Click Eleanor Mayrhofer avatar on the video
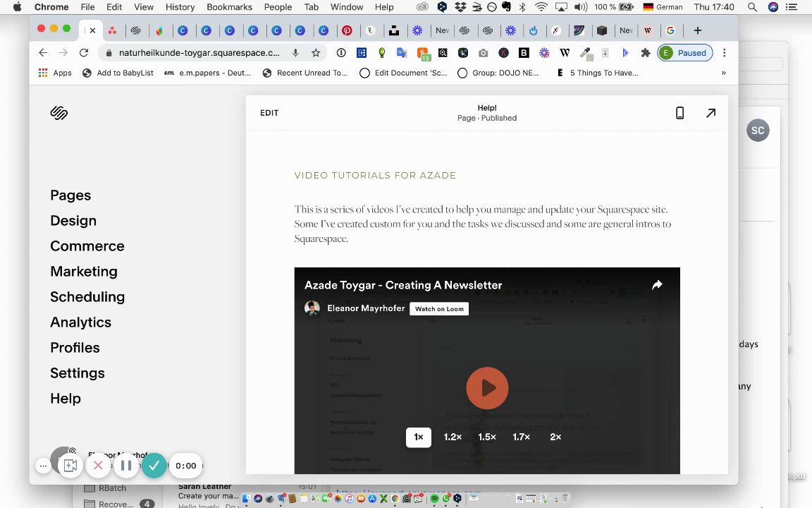The width and height of the screenshot is (812, 508). 312,308
